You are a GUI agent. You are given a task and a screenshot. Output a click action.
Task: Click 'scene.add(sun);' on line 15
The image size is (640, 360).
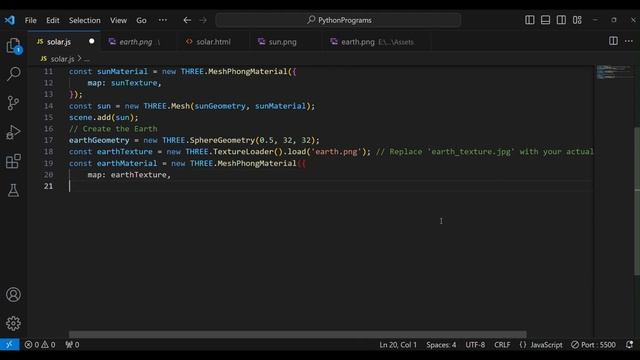[104, 117]
